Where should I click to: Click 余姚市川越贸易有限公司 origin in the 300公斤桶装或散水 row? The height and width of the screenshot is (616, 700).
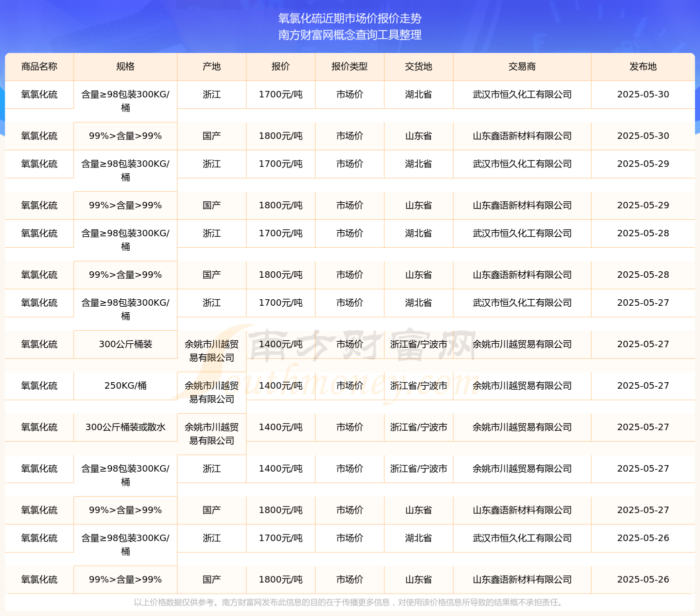click(212, 434)
